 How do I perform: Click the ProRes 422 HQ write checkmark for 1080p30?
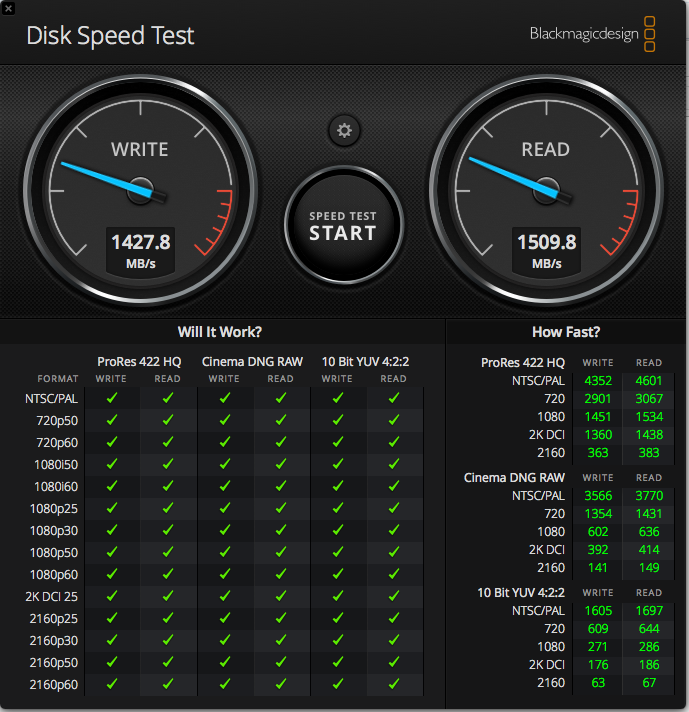pos(112,530)
